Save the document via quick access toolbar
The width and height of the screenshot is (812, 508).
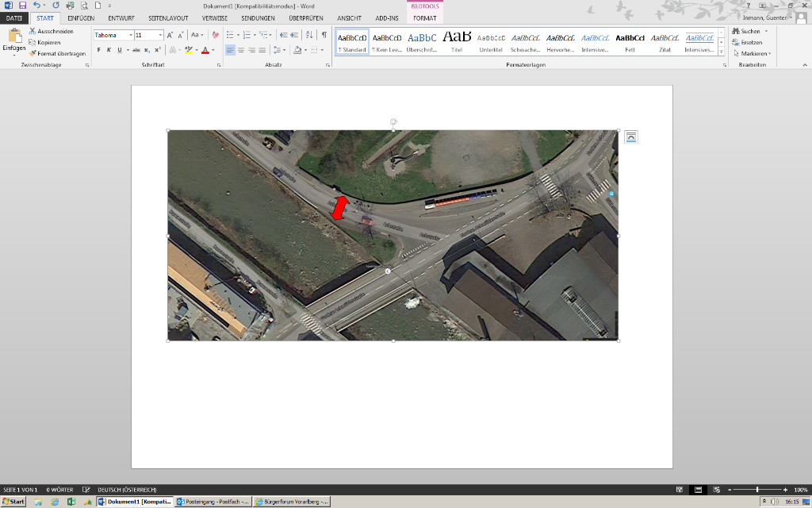point(22,6)
